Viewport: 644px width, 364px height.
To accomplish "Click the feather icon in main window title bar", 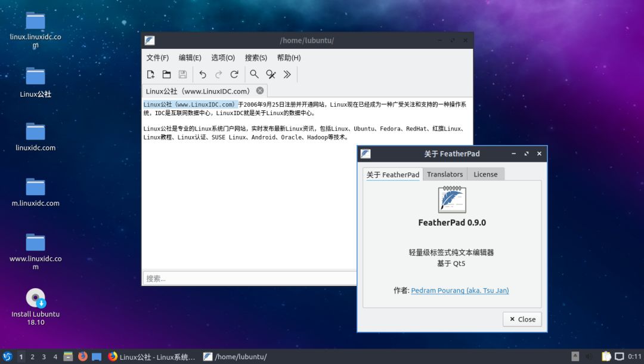I will click(x=150, y=40).
